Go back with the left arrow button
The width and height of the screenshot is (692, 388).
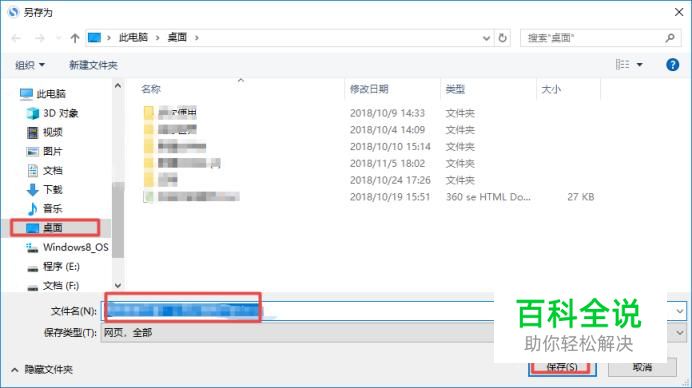pos(16,38)
